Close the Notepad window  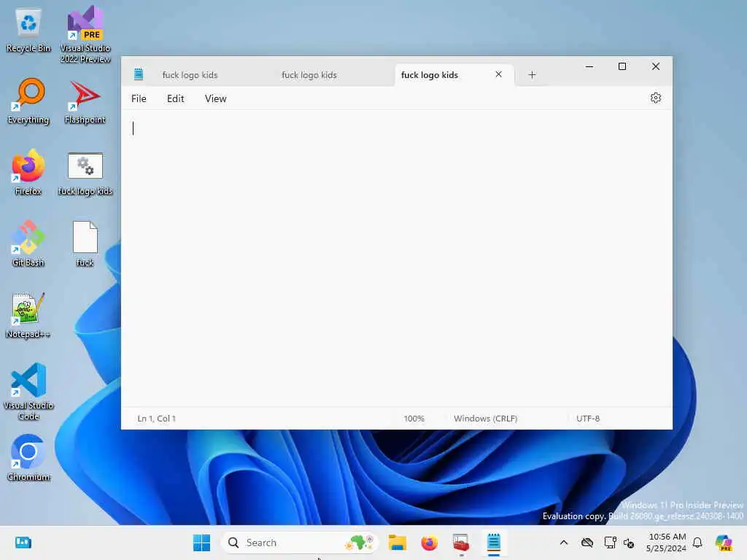tap(656, 66)
